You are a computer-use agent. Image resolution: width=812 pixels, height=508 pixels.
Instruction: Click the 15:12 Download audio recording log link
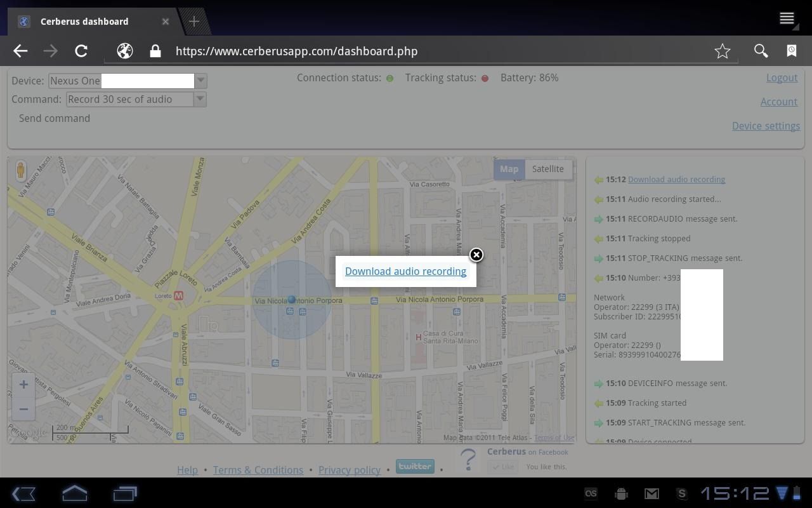[676, 180]
